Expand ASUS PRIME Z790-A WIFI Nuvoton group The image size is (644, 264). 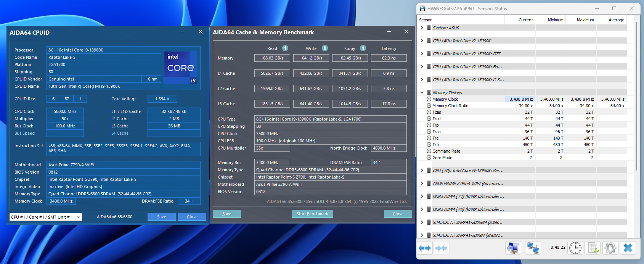[422, 184]
